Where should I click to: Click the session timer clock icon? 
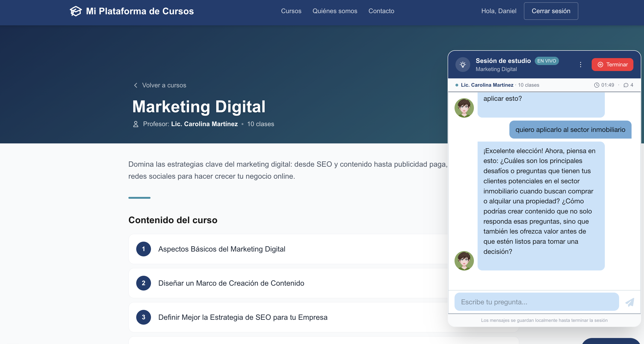597,85
